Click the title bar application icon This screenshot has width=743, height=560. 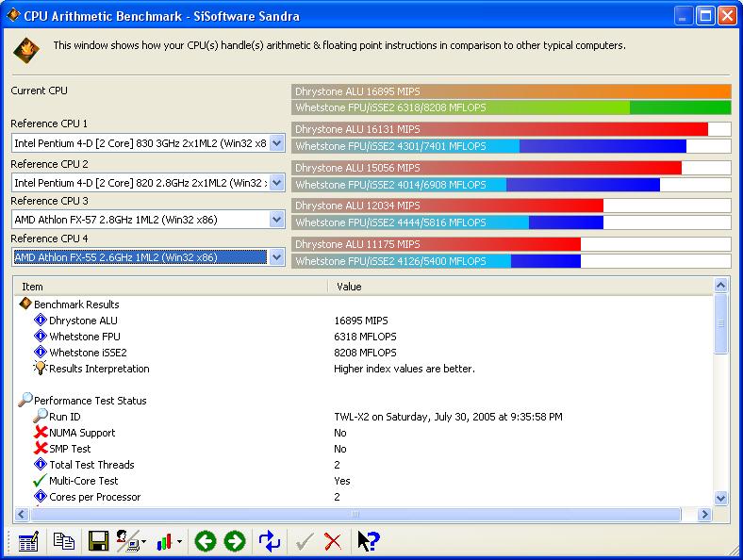click(x=13, y=16)
